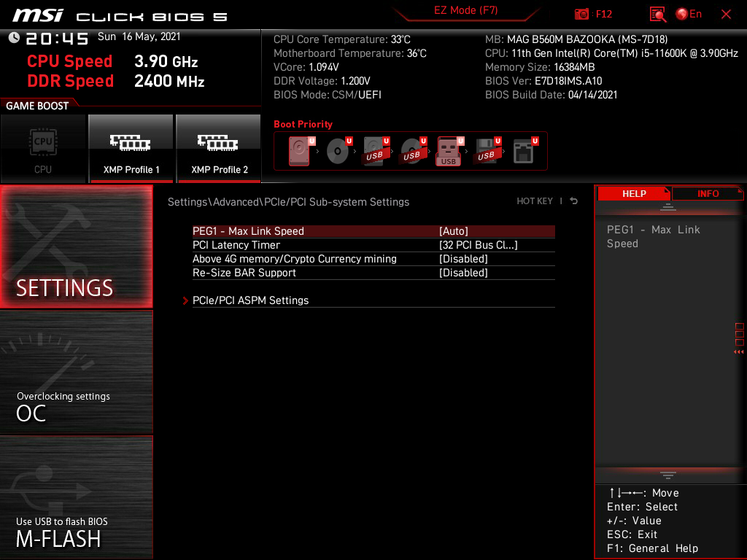Click the Boot Priority heading
The height and width of the screenshot is (560, 747).
(303, 124)
